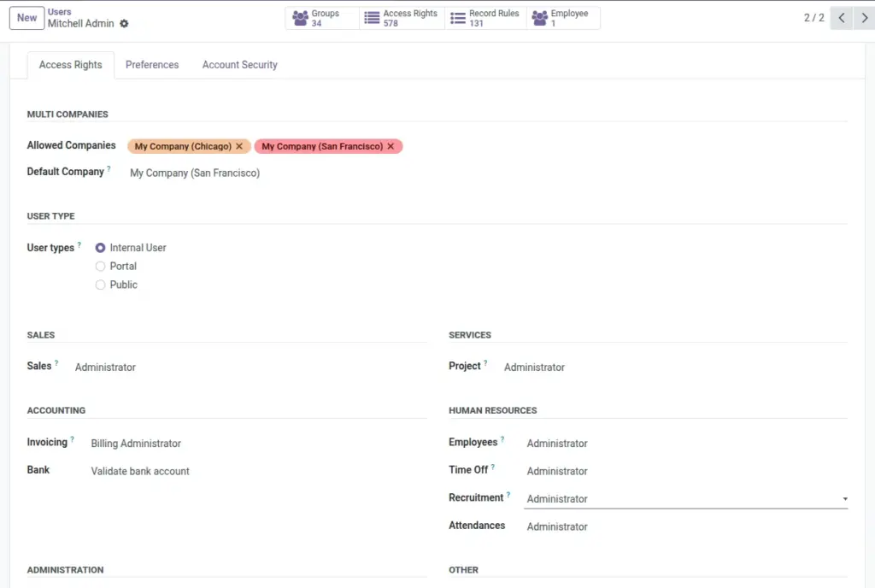
Task: Open Users breadcrumb link
Action: tap(59, 12)
